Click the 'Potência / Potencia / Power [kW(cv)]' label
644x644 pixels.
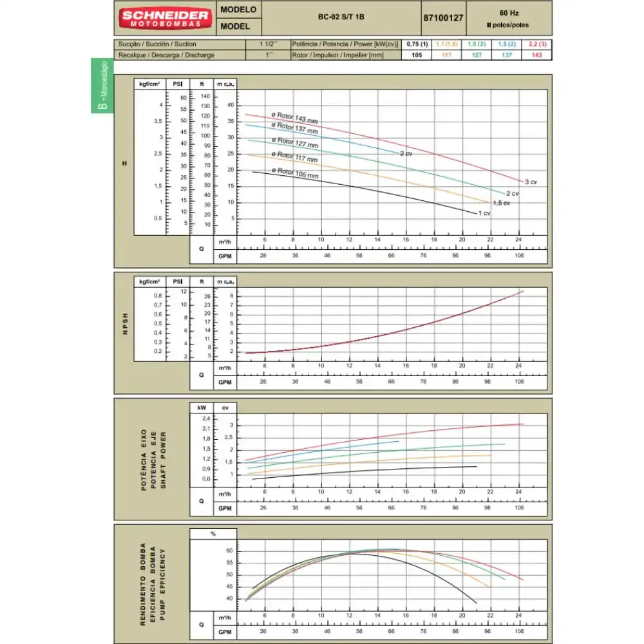point(345,44)
